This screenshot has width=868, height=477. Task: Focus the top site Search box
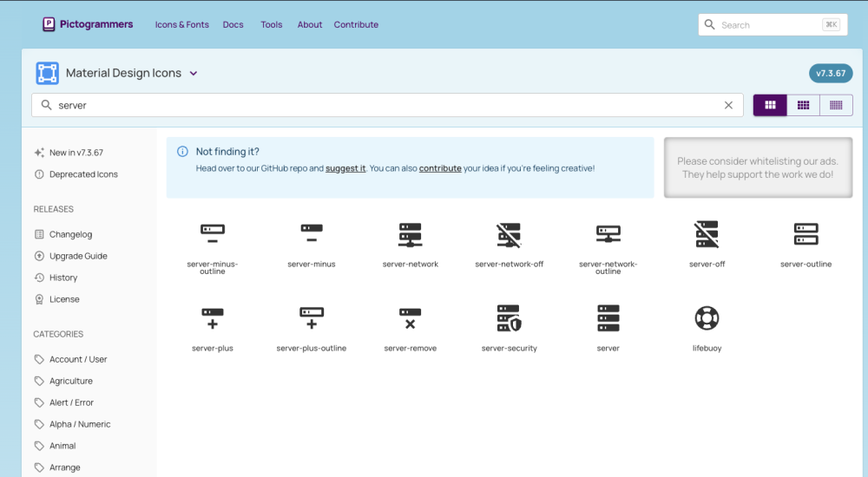click(773, 25)
